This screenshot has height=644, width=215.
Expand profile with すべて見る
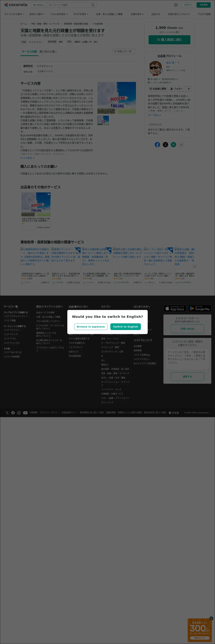[x=154, y=115]
